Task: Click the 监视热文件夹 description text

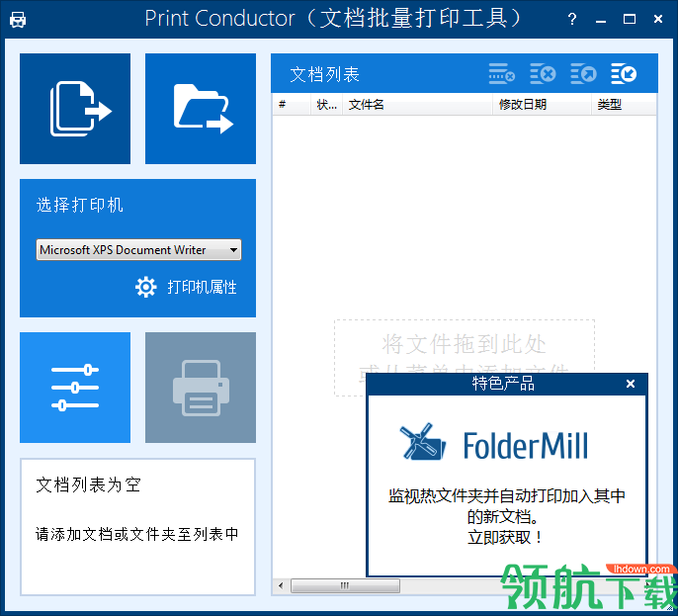Action: [506, 505]
